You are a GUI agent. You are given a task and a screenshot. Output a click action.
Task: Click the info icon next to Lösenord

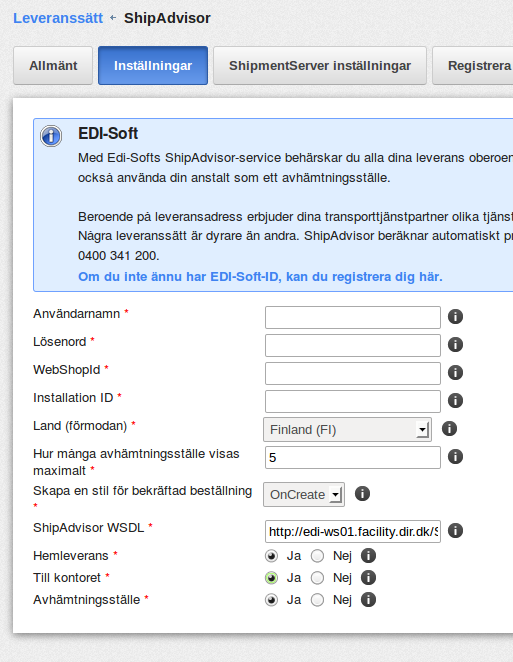tap(455, 344)
